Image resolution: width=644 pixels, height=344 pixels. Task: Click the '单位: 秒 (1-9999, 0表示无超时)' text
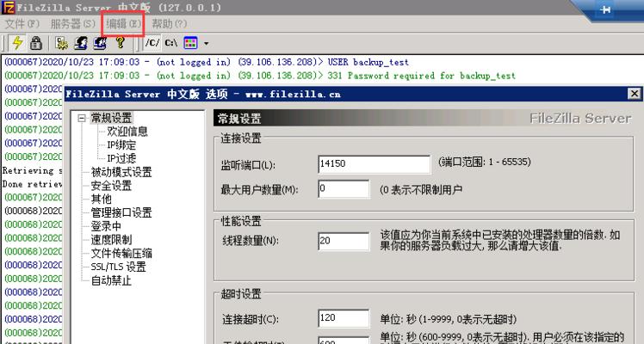coord(448,319)
